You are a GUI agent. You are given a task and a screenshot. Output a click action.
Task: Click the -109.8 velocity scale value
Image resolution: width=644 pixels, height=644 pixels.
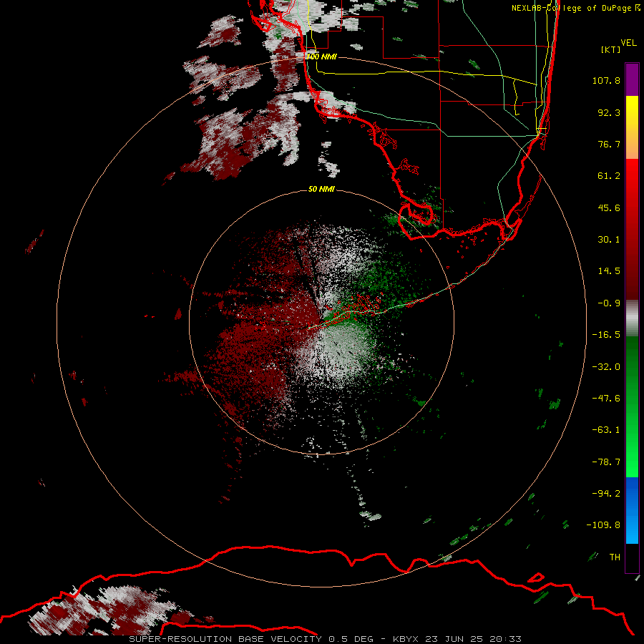[x=604, y=525]
